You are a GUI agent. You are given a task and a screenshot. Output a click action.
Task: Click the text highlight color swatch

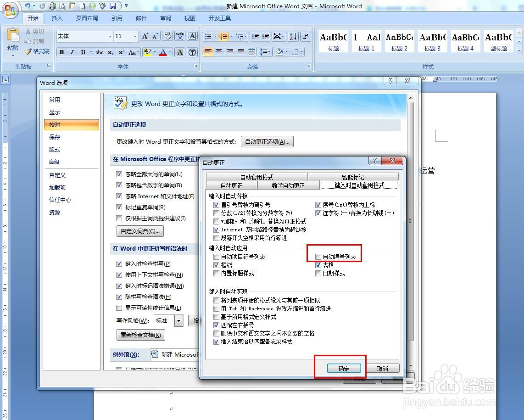point(147,52)
